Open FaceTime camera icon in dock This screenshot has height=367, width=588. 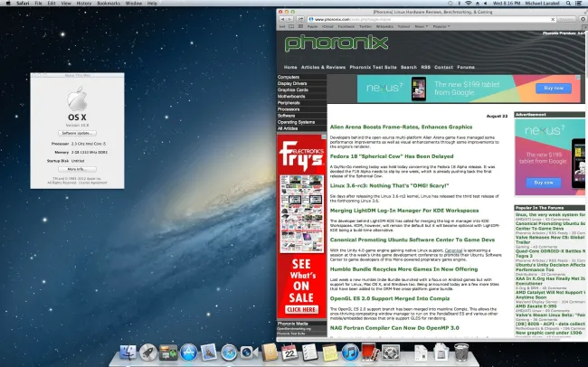point(249,353)
